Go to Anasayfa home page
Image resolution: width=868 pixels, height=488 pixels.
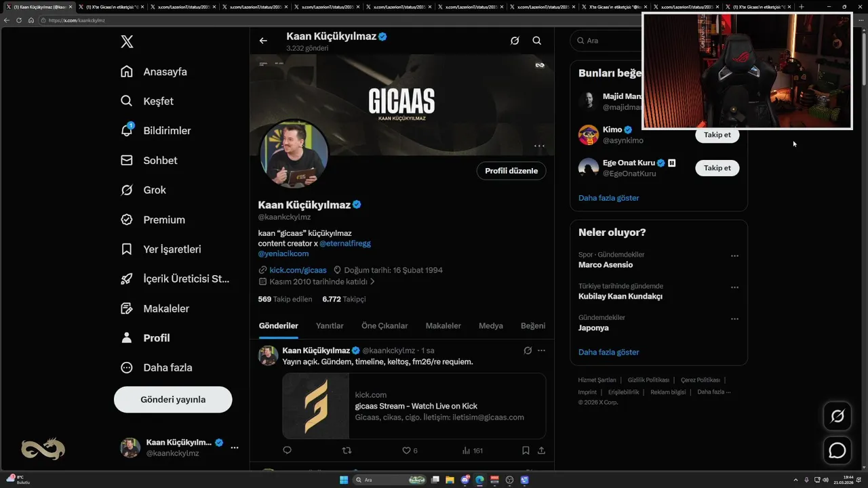pos(153,72)
